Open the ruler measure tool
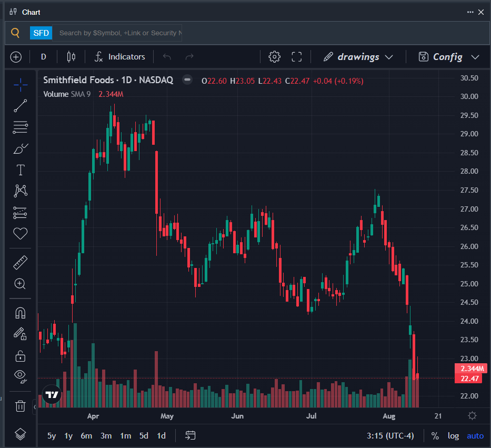This screenshot has height=448, width=491. tap(21, 263)
